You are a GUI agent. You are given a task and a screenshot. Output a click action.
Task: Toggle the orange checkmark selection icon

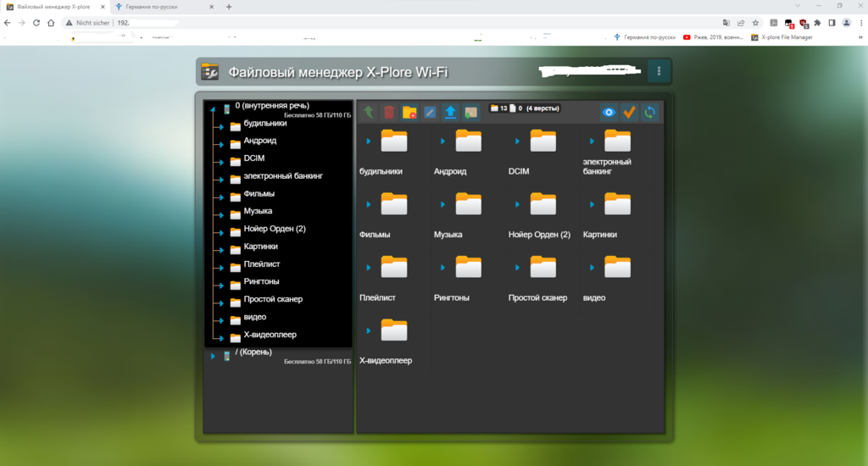click(x=630, y=113)
